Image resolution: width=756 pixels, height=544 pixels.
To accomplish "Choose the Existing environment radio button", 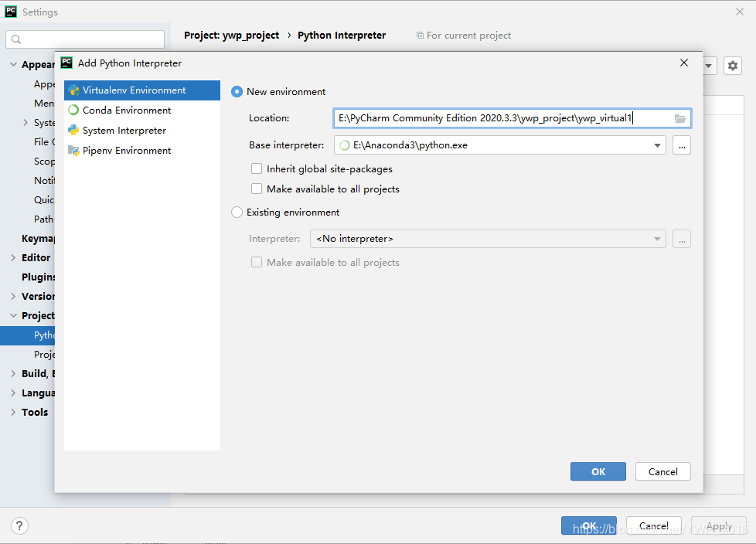I will point(237,212).
